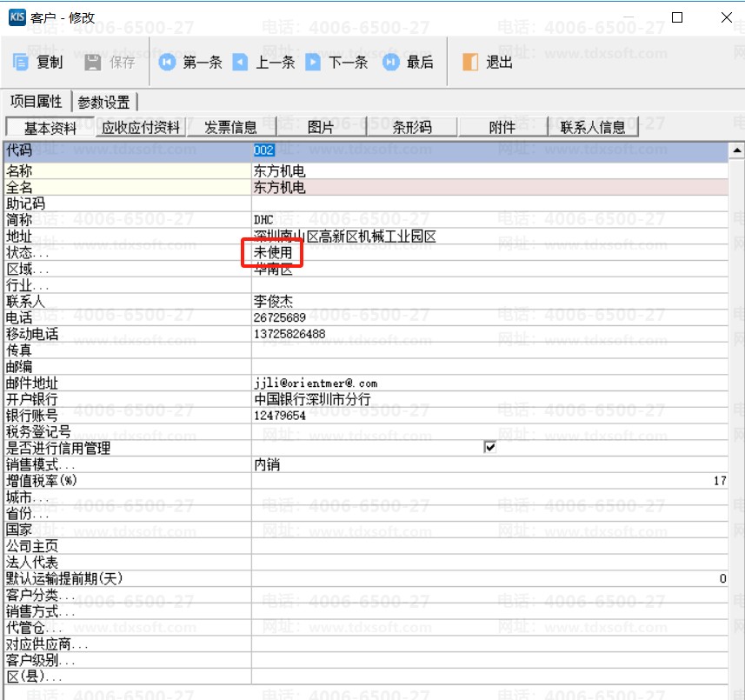Uncheck the 是否进行信用管理 checkbox
Viewport: 745px width, 700px height.
coord(489,446)
